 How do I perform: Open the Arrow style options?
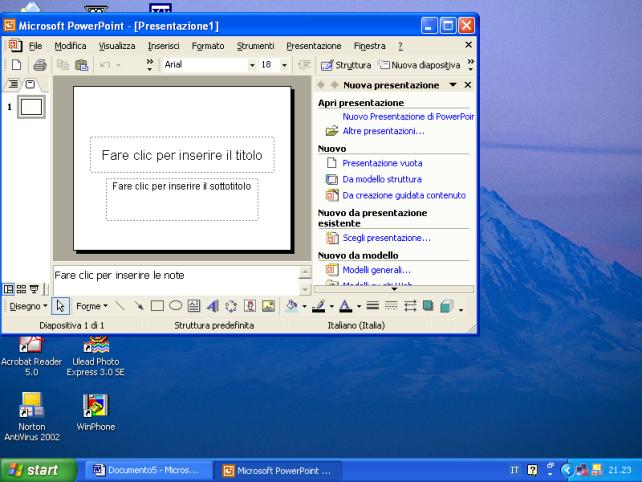pyautogui.click(x=409, y=306)
